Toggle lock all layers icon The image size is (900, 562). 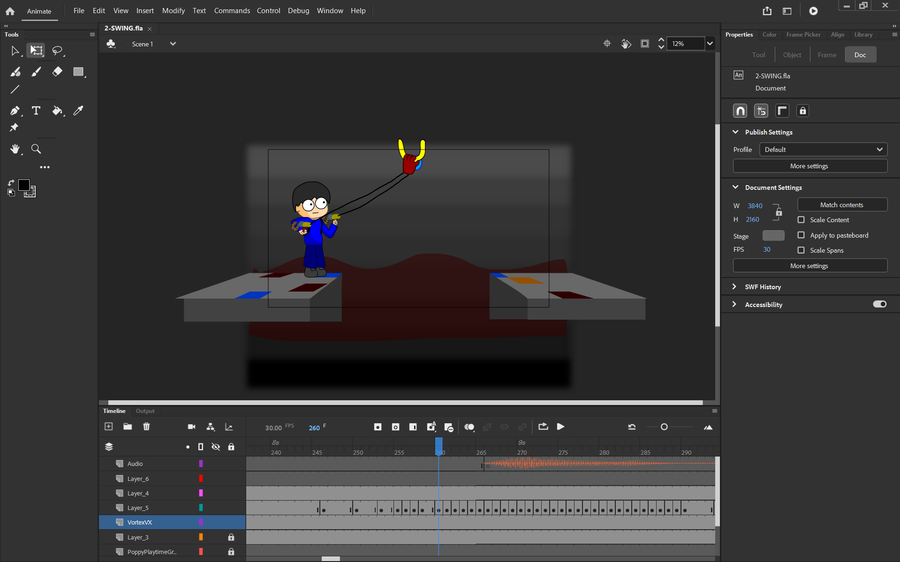coord(231,447)
